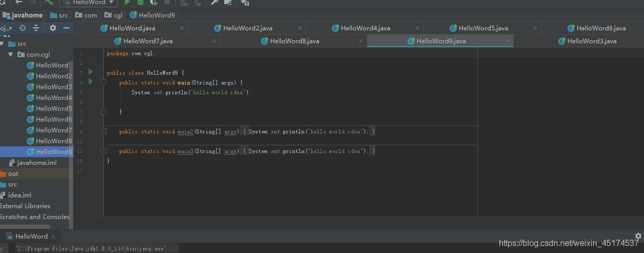Image resolution: width=644 pixels, height=253 pixels.
Task: Select idea.iml in project tree
Action: pyautogui.click(x=16, y=195)
